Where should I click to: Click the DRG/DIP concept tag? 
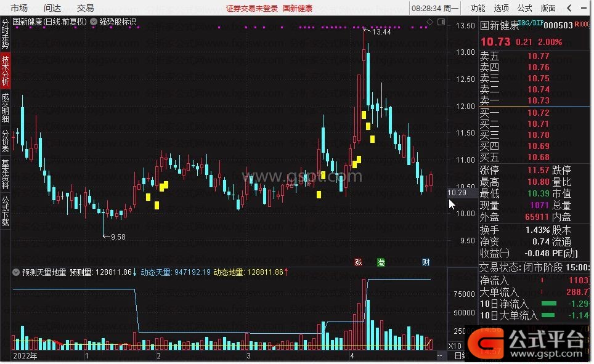(531, 23)
